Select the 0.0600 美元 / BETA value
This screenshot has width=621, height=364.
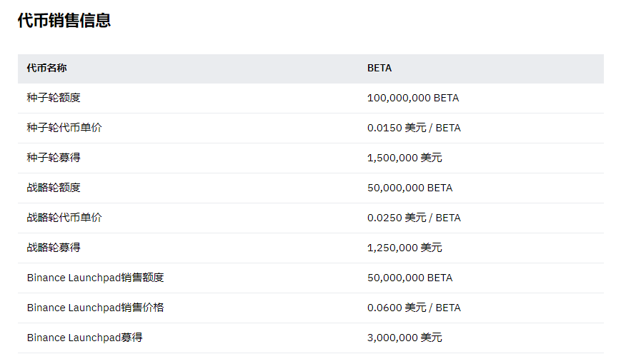point(414,308)
